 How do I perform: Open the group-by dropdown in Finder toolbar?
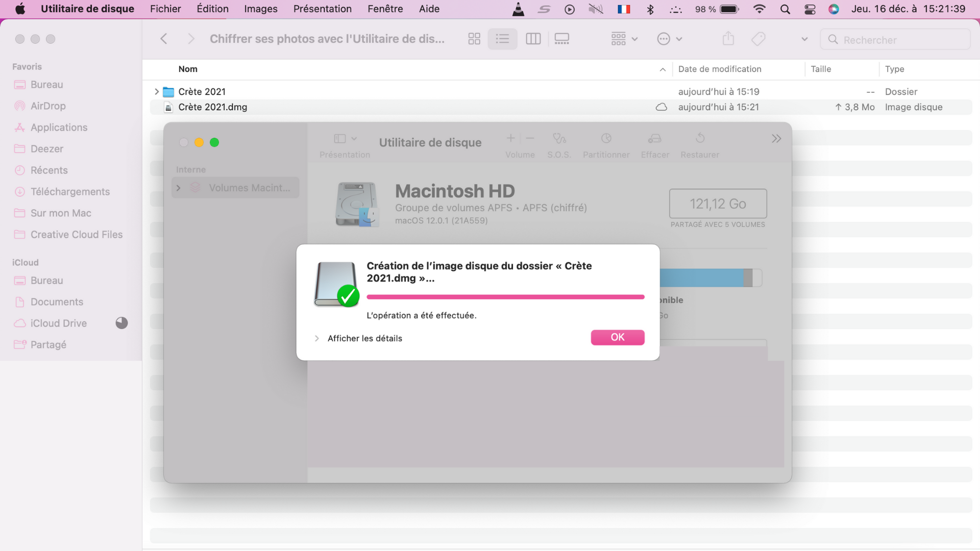[x=624, y=39]
